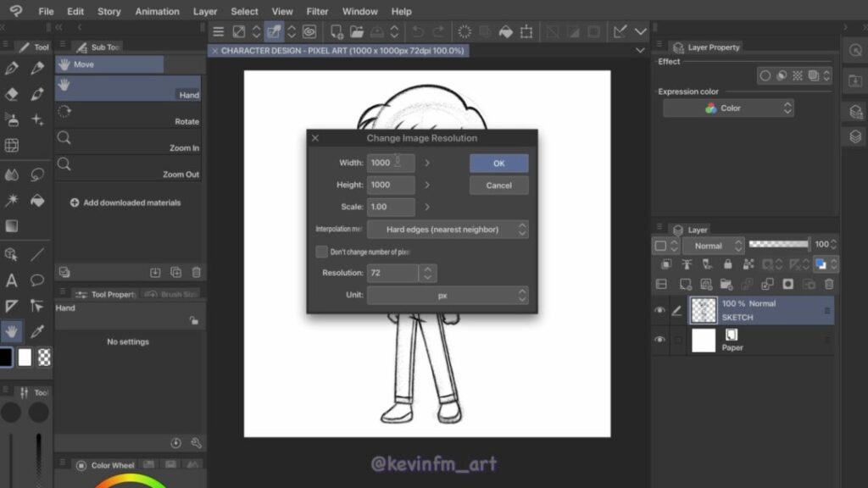Open the Filter menu
The width and height of the screenshot is (868, 488).
(x=317, y=11)
